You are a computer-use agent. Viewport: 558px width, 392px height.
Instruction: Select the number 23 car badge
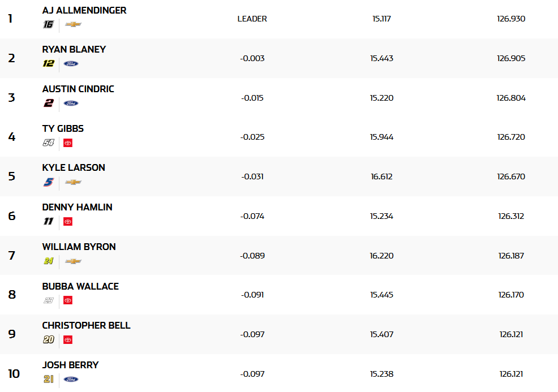click(x=49, y=300)
